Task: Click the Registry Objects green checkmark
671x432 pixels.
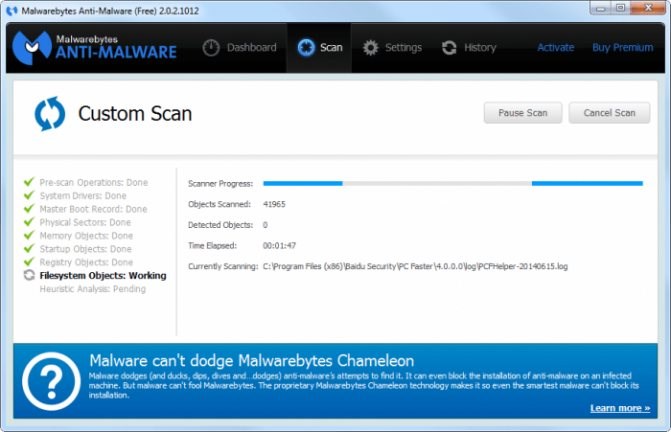Action: click(29, 261)
